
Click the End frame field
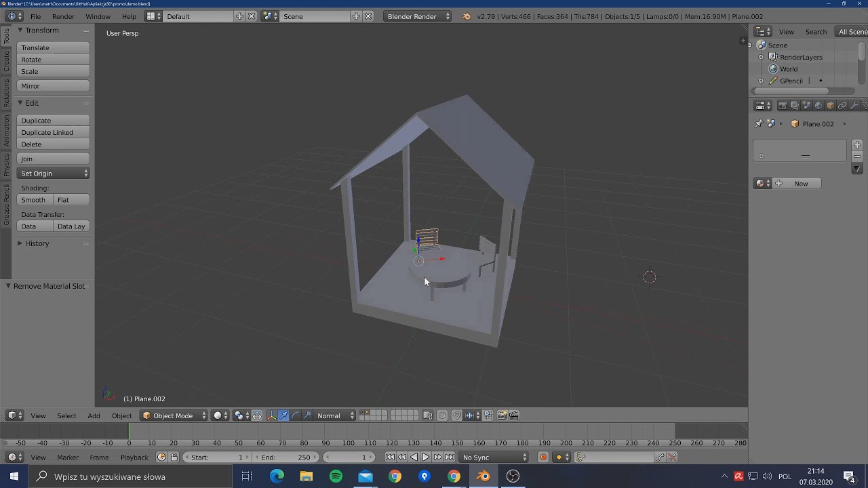coord(285,457)
